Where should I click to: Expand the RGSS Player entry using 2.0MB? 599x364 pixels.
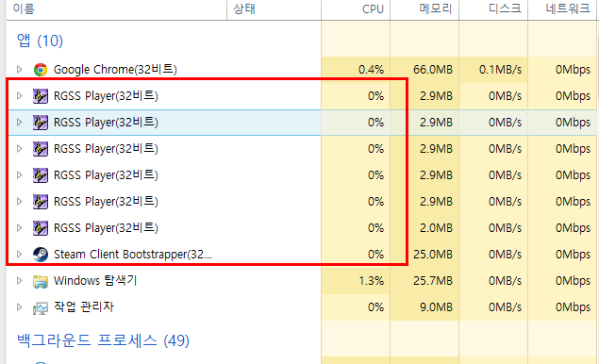(19, 228)
